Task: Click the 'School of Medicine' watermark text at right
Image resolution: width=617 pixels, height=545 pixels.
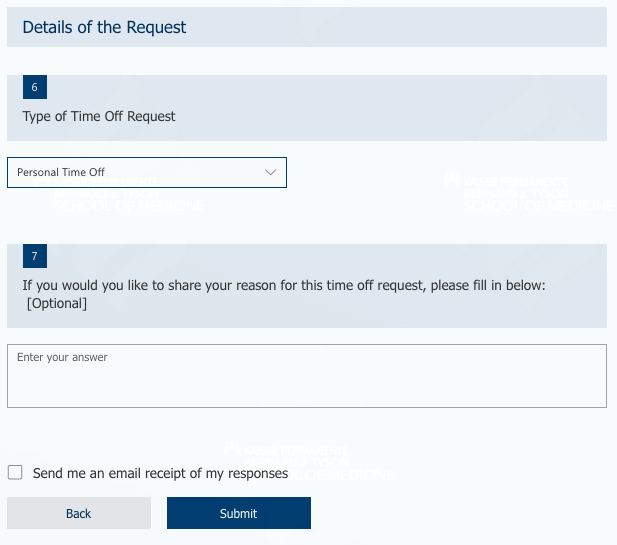Action: [x=538, y=206]
